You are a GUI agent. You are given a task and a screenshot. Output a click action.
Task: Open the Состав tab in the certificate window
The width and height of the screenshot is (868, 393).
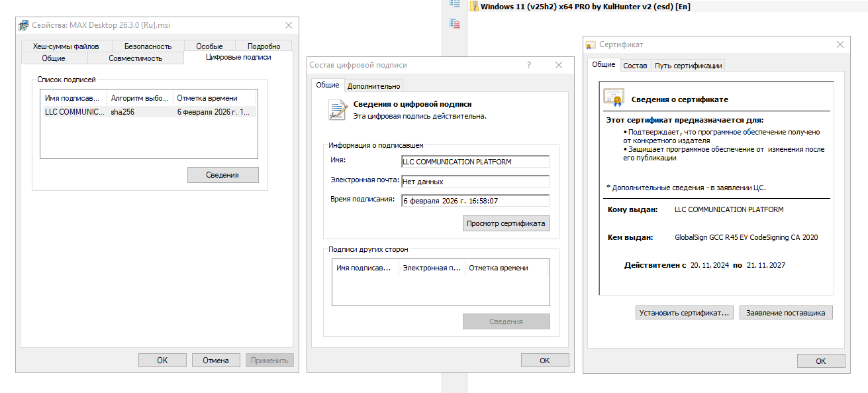pyautogui.click(x=635, y=66)
